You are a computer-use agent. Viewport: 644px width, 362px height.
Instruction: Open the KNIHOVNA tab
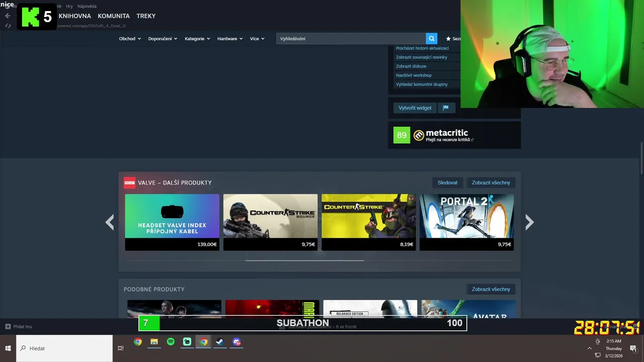pyautogui.click(x=74, y=16)
